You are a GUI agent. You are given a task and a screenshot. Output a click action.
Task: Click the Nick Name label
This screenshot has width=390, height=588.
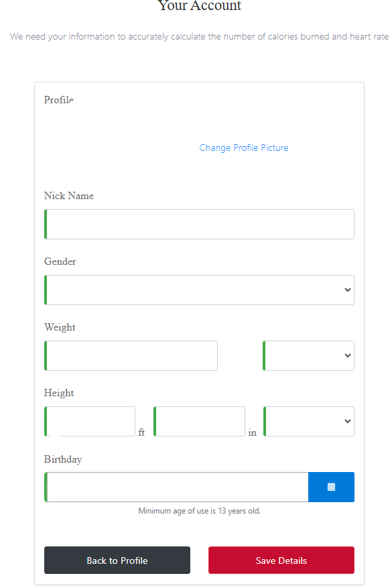pyautogui.click(x=69, y=196)
